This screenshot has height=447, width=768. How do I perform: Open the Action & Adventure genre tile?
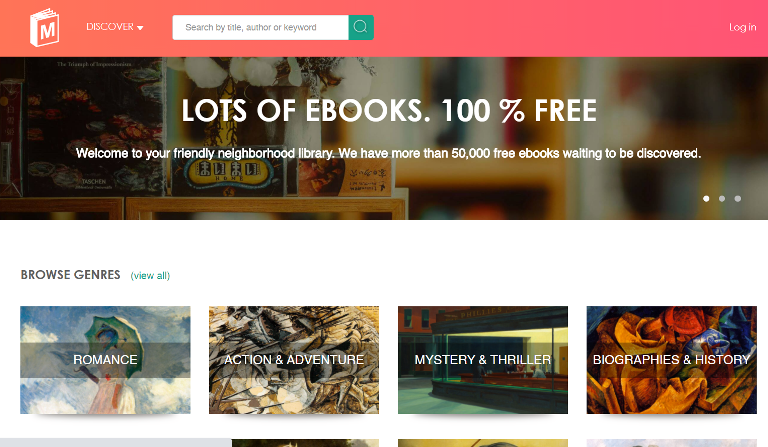[x=294, y=360]
